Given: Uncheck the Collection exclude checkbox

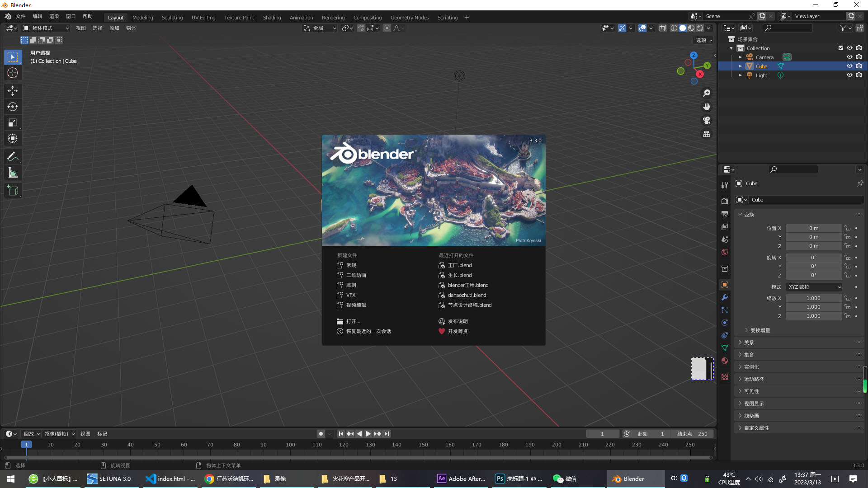Looking at the screenshot, I should (x=840, y=48).
